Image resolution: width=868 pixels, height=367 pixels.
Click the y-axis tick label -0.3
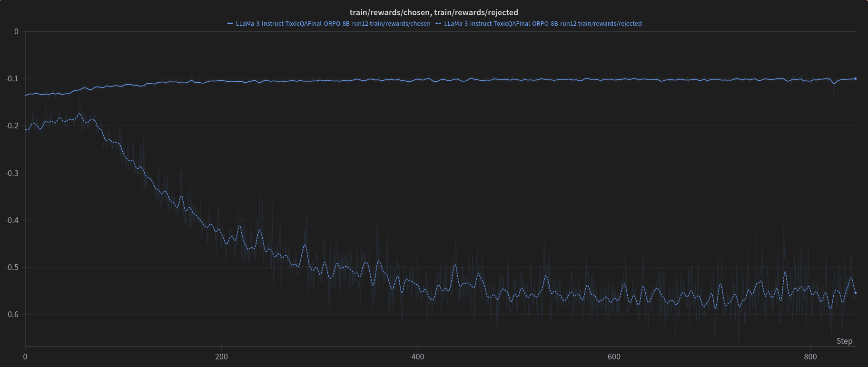12,173
